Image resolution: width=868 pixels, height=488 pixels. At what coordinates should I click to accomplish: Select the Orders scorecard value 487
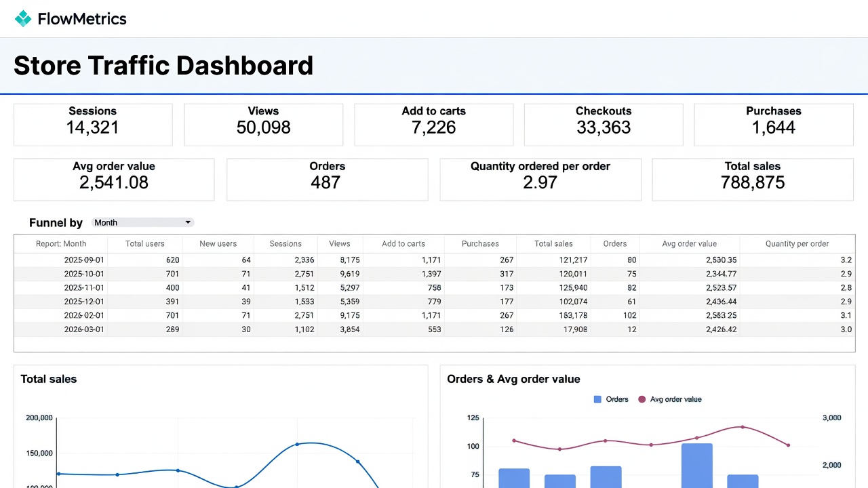(325, 182)
